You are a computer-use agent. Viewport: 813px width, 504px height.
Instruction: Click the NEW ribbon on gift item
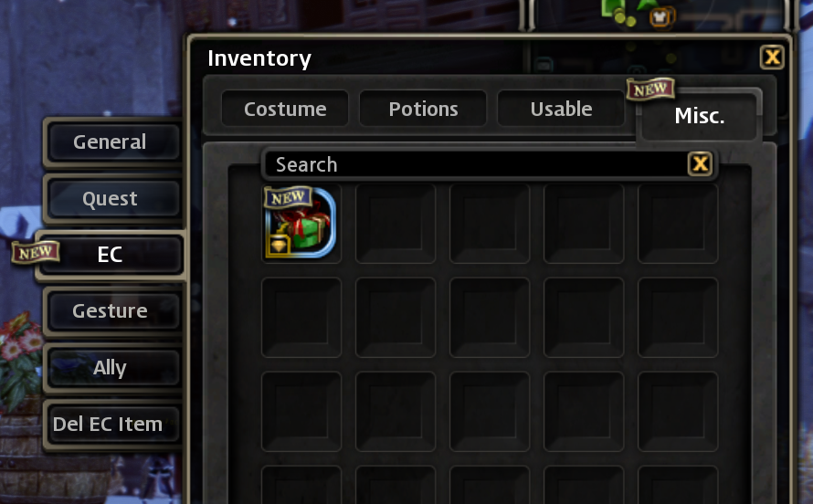[x=289, y=197]
